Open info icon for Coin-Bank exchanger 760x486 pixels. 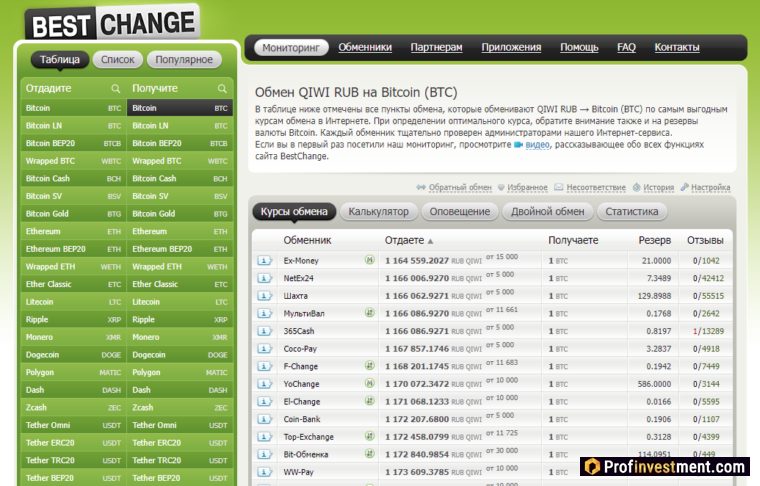click(265, 419)
